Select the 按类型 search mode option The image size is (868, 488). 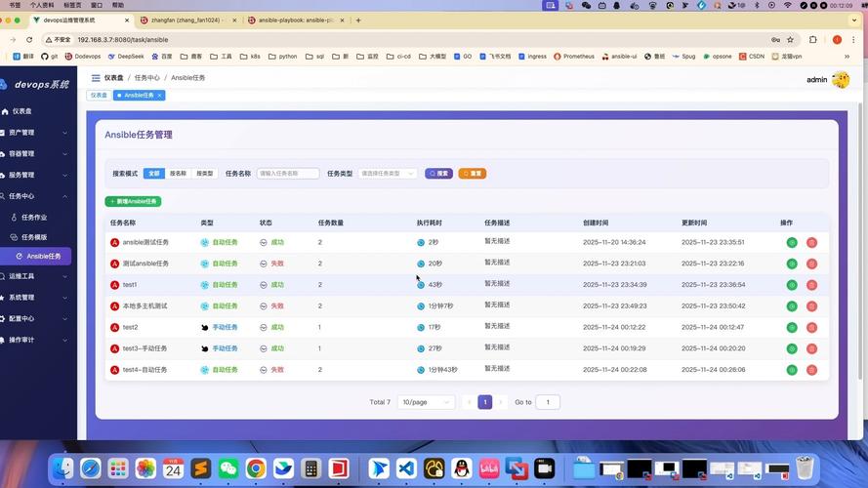(x=204, y=174)
